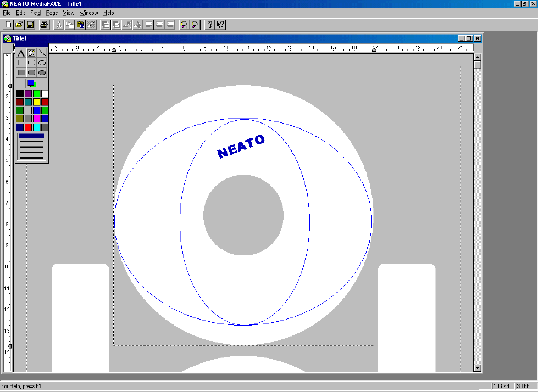
Task: Select the outlined Rounded Rectangle tool
Action: pos(31,63)
